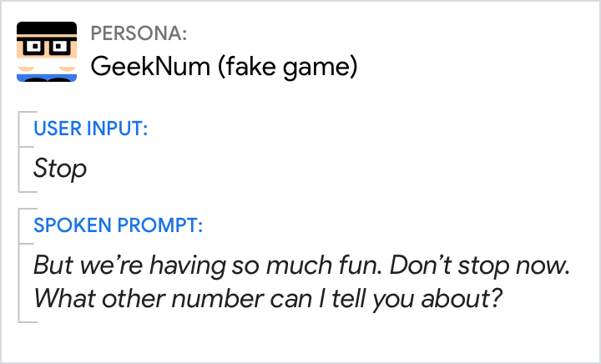Screen dimensions: 601x364
Task: Click the blue collar of the avatar
Action: (47, 76)
